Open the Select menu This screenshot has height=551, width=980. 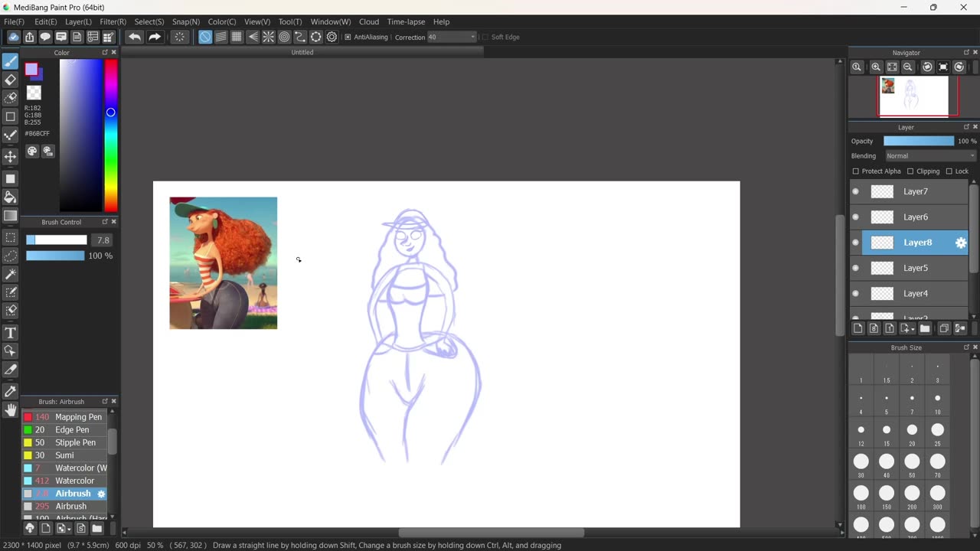[149, 21]
